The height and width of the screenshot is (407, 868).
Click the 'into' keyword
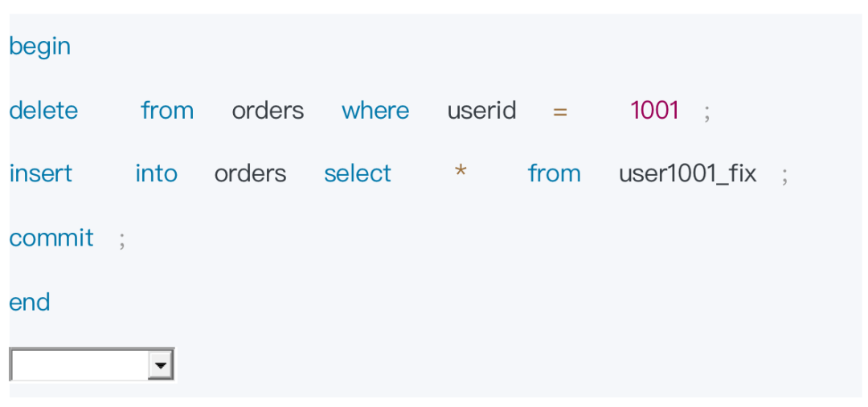tap(156, 173)
